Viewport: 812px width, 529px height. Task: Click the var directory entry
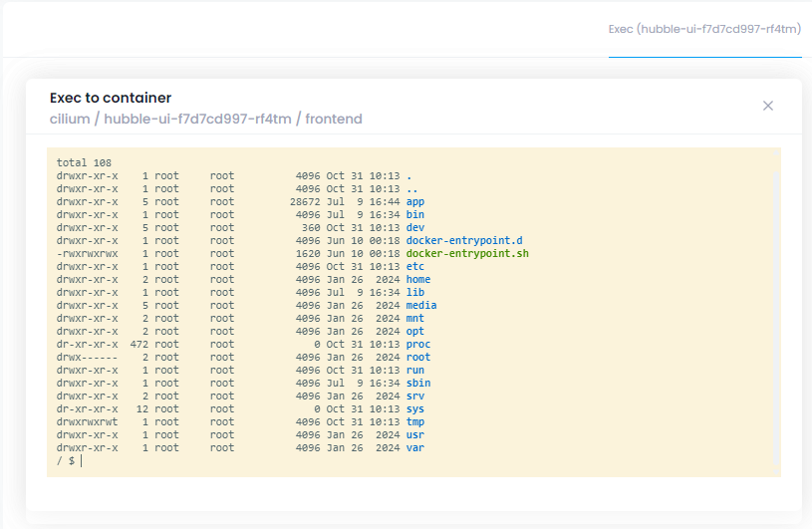click(415, 448)
